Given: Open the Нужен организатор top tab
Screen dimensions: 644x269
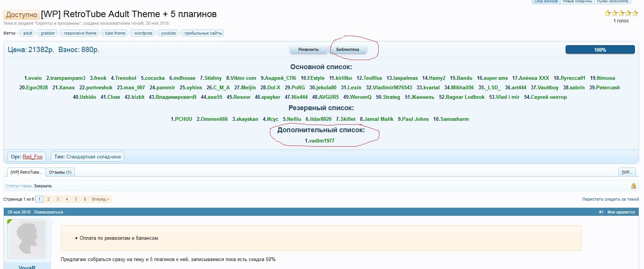Looking at the screenshot, I should [612, 2].
